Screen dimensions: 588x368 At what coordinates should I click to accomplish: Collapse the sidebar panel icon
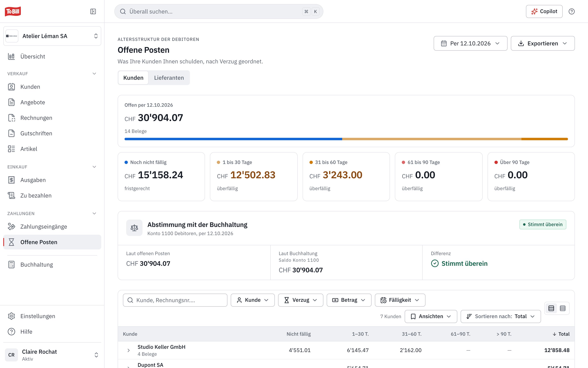pos(93,11)
